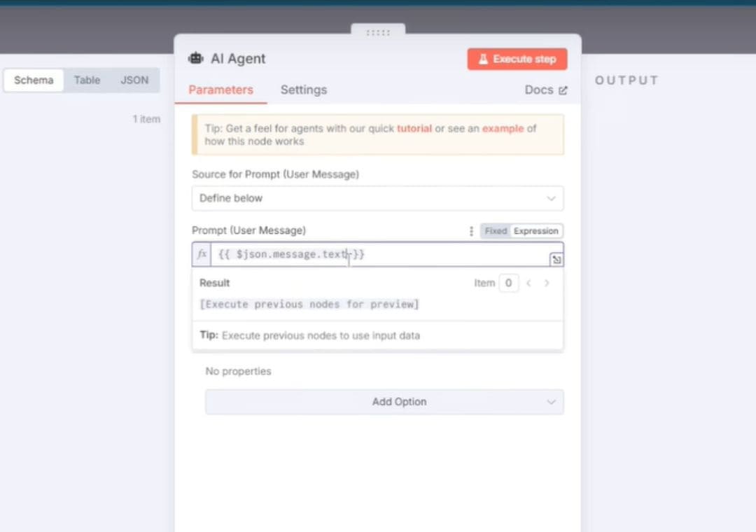The image size is (756, 532).
Task: Show input data as JSON
Action: coord(134,80)
